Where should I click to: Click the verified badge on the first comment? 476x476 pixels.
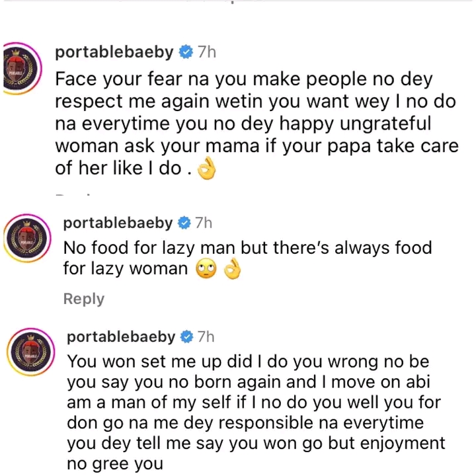click(187, 52)
